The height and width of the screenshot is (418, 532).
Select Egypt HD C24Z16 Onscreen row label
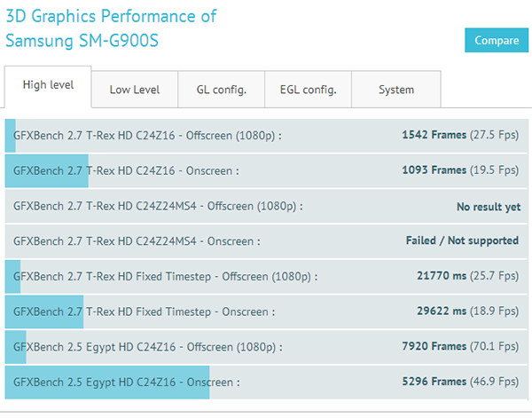pyautogui.click(x=127, y=383)
